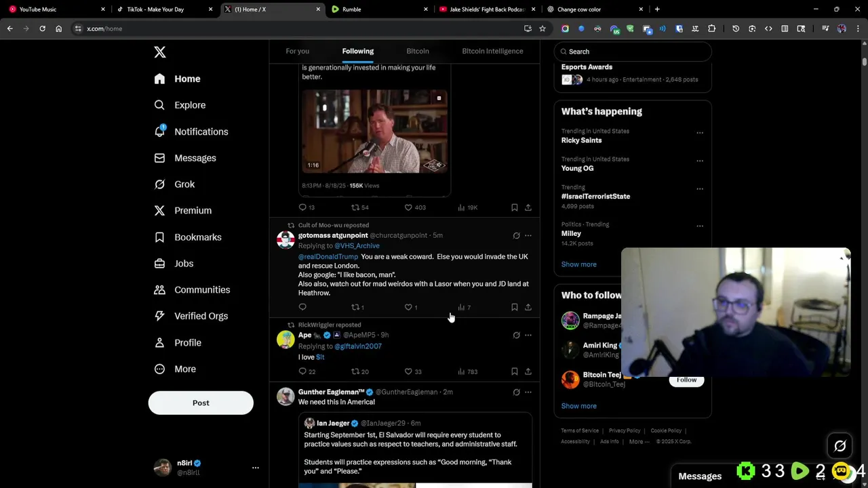The height and width of the screenshot is (488, 868).
Task: Open the Messages drawer at bottom
Action: 700,476
